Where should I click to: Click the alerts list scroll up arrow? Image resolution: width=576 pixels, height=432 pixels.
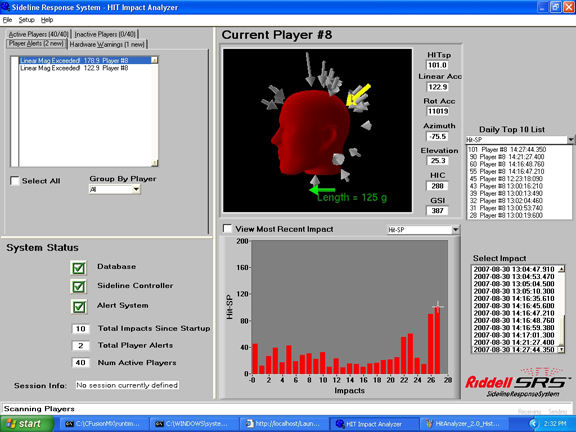(155, 60)
